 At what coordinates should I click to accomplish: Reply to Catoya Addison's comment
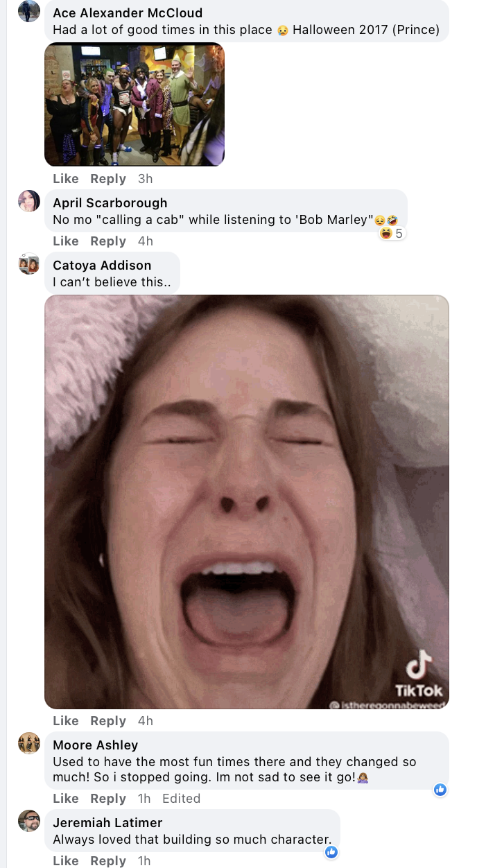tap(108, 721)
